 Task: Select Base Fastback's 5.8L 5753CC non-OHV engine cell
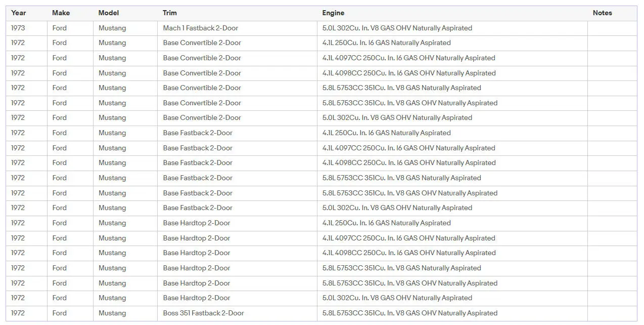click(x=452, y=178)
